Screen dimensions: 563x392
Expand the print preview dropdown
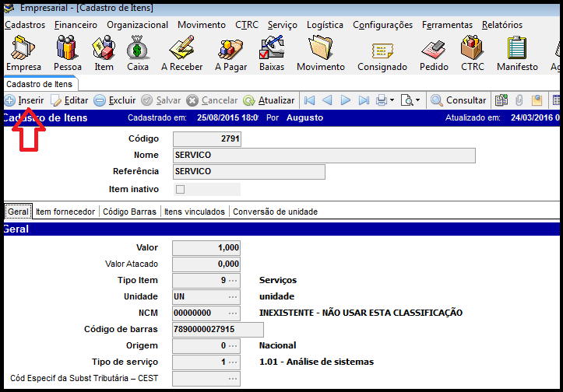tap(417, 100)
